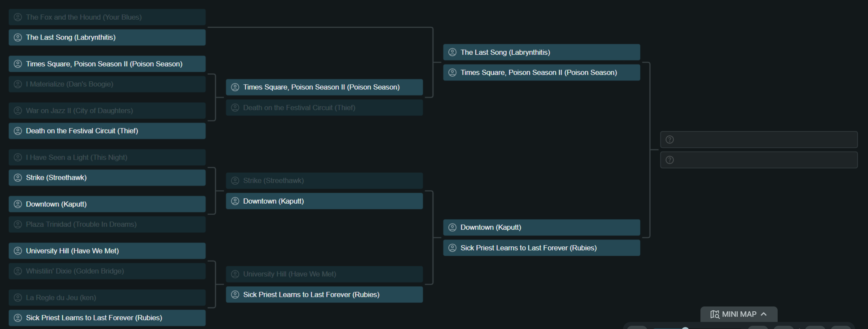Choose La Regle du Jeu (ken) entry
The height and width of the screenshot is (329, 868).
click(107, 298)
